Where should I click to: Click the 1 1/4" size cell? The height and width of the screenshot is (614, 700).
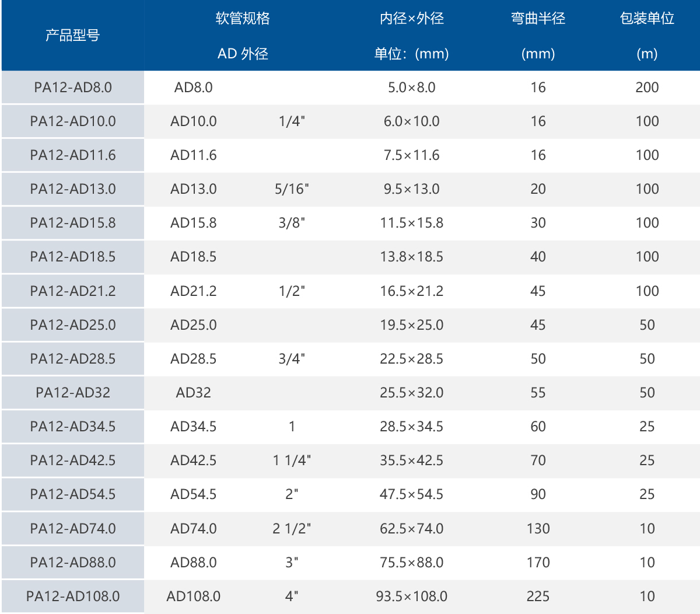[x=292, y=461]
